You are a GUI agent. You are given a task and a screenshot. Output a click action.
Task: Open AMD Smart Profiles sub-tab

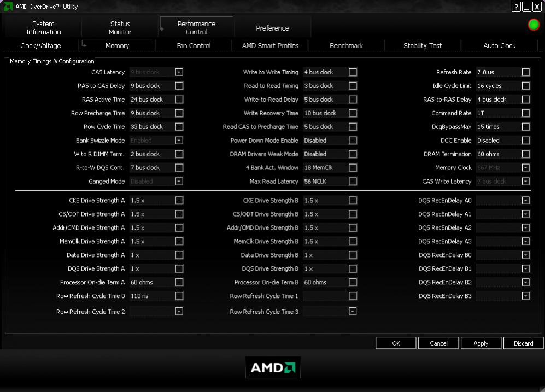coord(270,45)
